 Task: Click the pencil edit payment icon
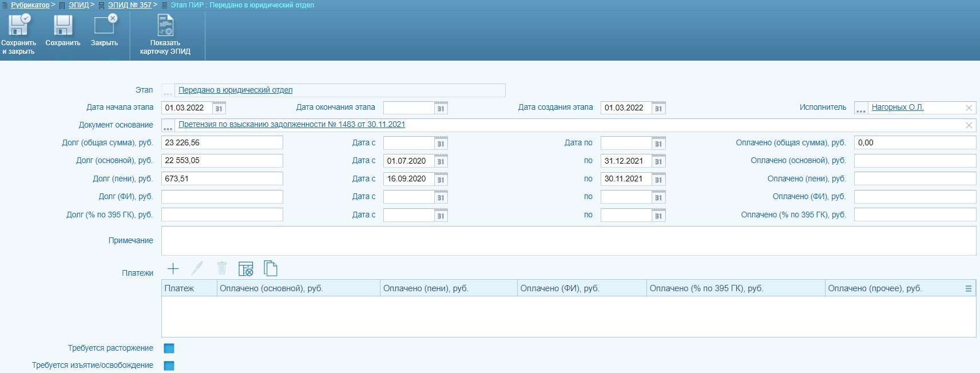point(197,268)
